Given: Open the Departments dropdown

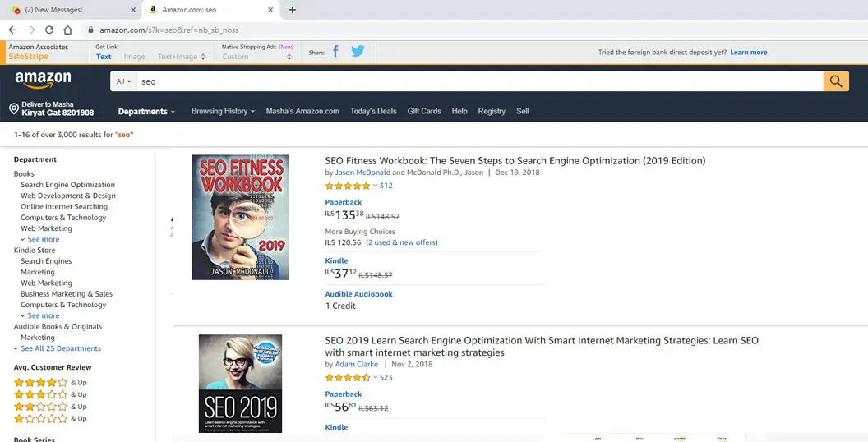Looking at the screenshot, I should coord(146,111).
